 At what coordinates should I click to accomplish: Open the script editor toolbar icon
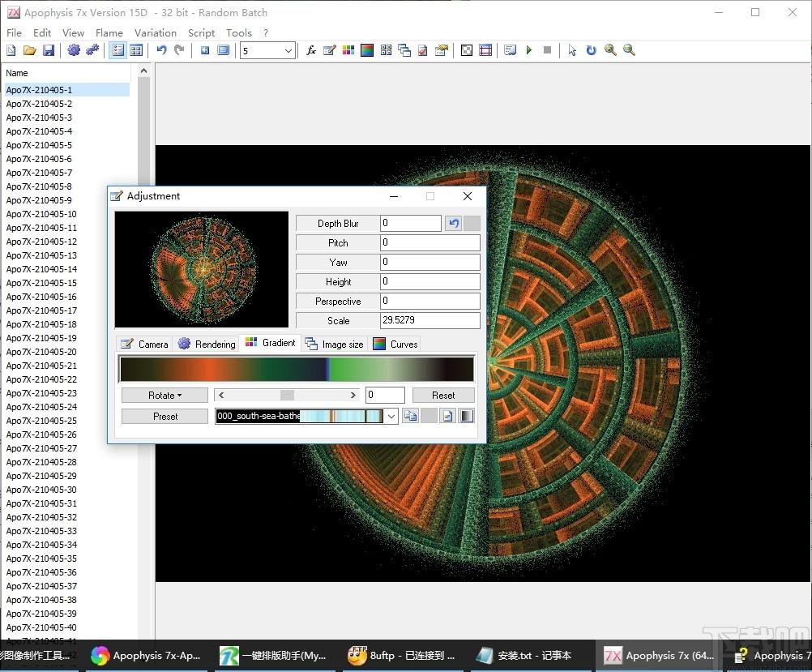[510, 50]
